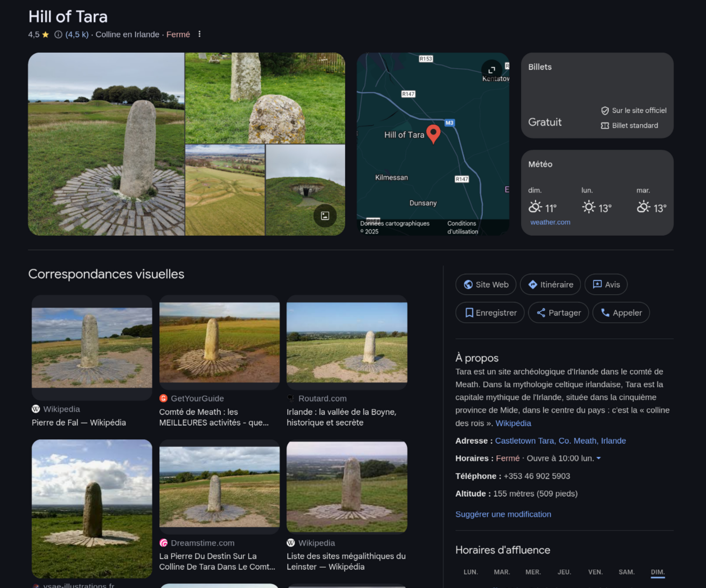Click the GetYourGuide source icon
Image resolution: width=706 pixels, height=588 pixels.
point(163,399)
